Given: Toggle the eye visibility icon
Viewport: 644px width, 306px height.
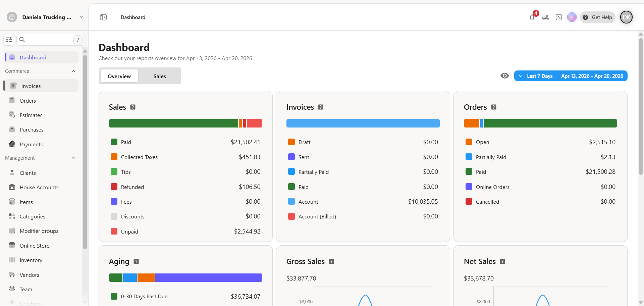Looking at the screenshot, I should click(x=504, y=76).
